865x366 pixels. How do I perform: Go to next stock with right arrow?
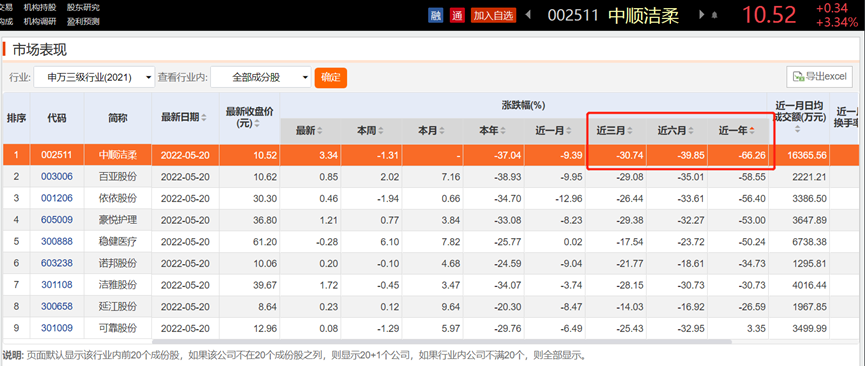point(702,15)
